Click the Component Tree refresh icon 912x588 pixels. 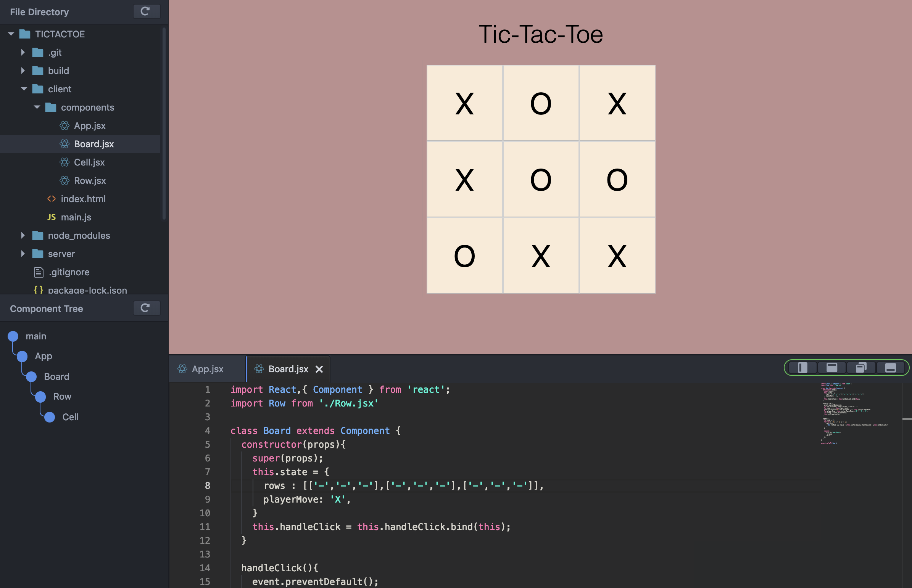(x=146, y=308)
